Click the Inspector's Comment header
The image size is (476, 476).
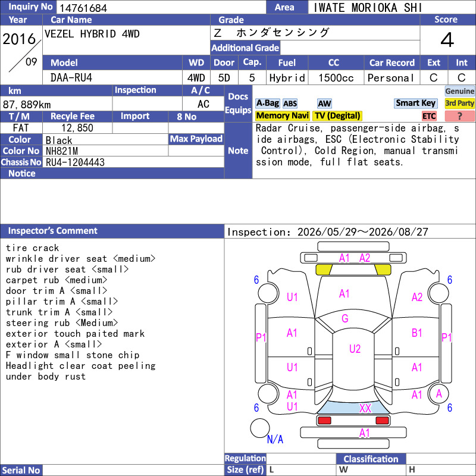(x=112, y=231)
